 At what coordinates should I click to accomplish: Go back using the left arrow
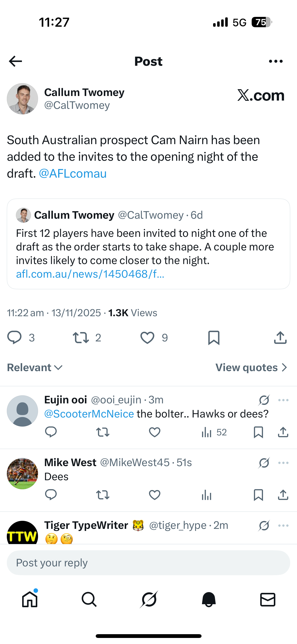click(x=15, y=61)
